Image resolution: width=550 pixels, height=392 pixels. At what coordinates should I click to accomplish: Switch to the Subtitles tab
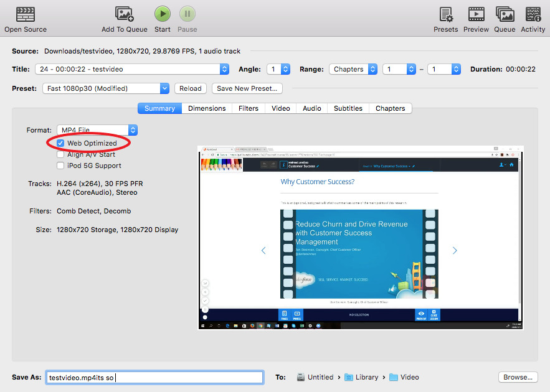click(348, 108)
